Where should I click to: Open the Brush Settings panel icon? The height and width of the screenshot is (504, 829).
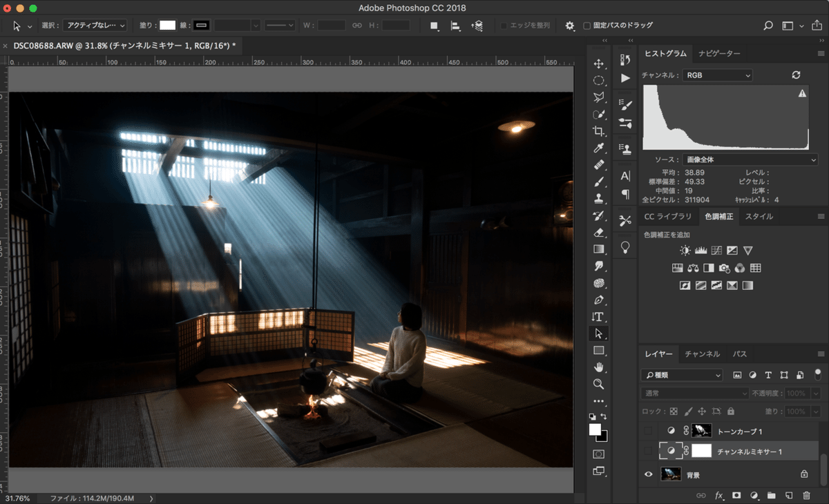625,104
